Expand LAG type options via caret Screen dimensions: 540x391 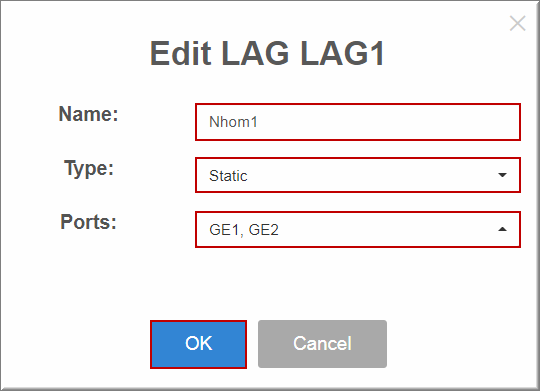pos(502,175)
